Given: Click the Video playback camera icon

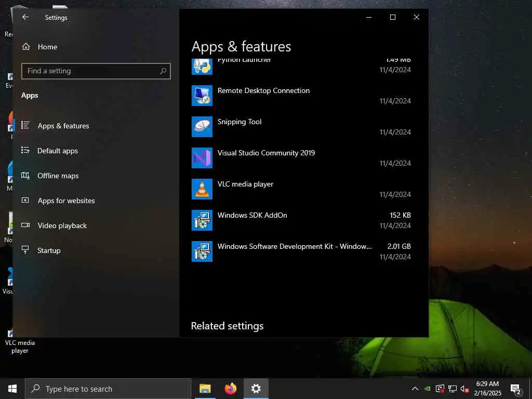Looking at the screenshot, I should pos(25,225).
